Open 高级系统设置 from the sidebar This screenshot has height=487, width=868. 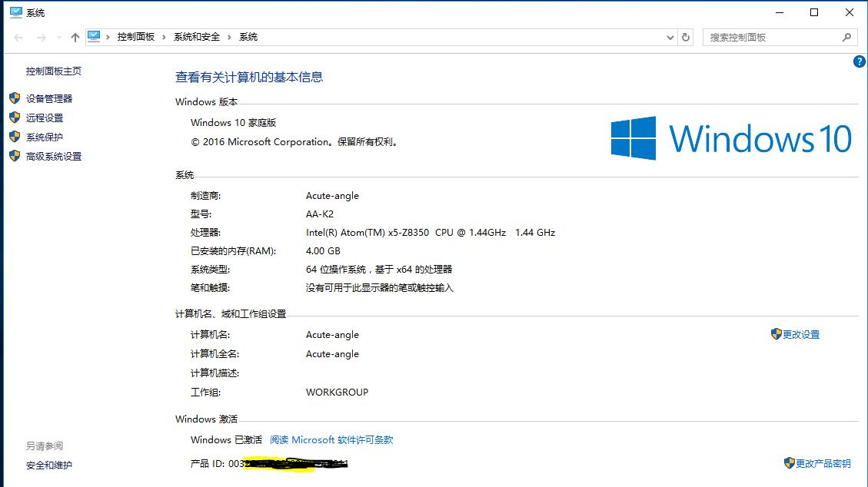tap(54, 157)
